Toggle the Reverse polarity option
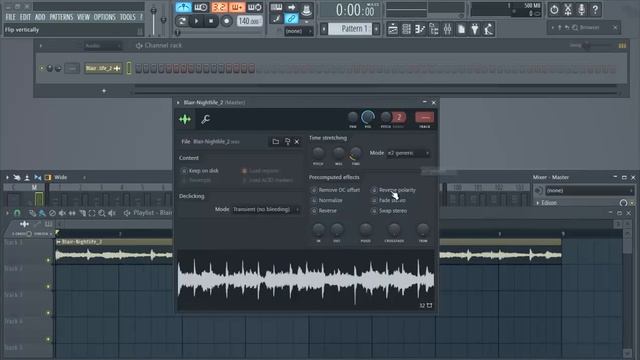Screen dimensions: 640x360 point(393,190)
